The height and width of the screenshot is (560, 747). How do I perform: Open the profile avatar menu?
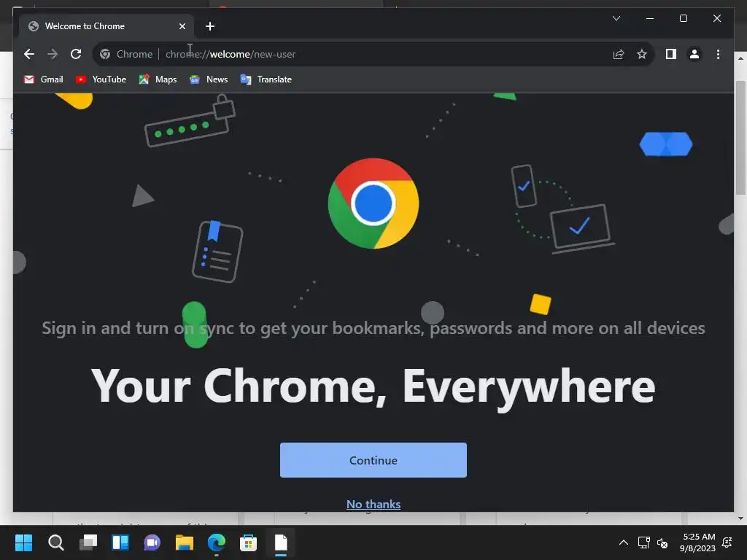(694, 54)
